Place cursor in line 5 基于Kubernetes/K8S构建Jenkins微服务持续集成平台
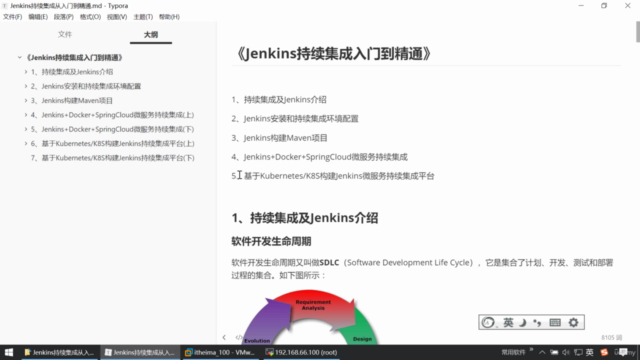640x360 pixels. pyautogui.click(x=333, y=176)
